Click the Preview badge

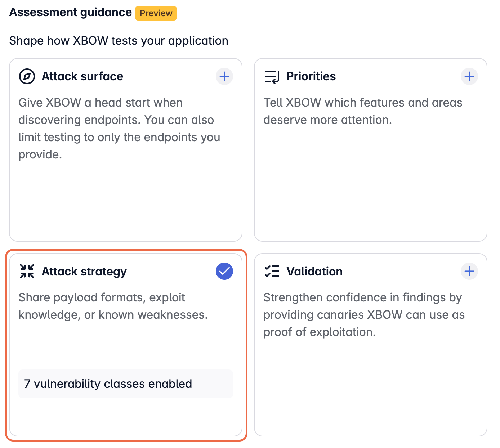[156, 13]
